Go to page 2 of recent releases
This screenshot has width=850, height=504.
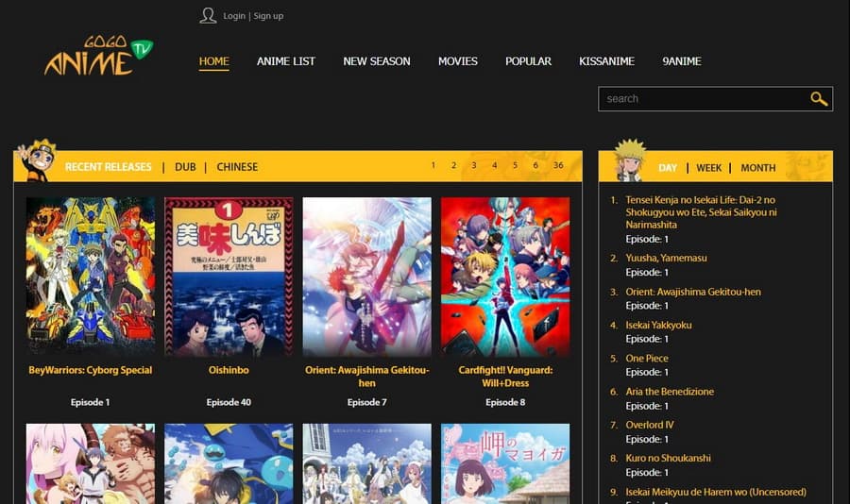[x=453, y=166]
